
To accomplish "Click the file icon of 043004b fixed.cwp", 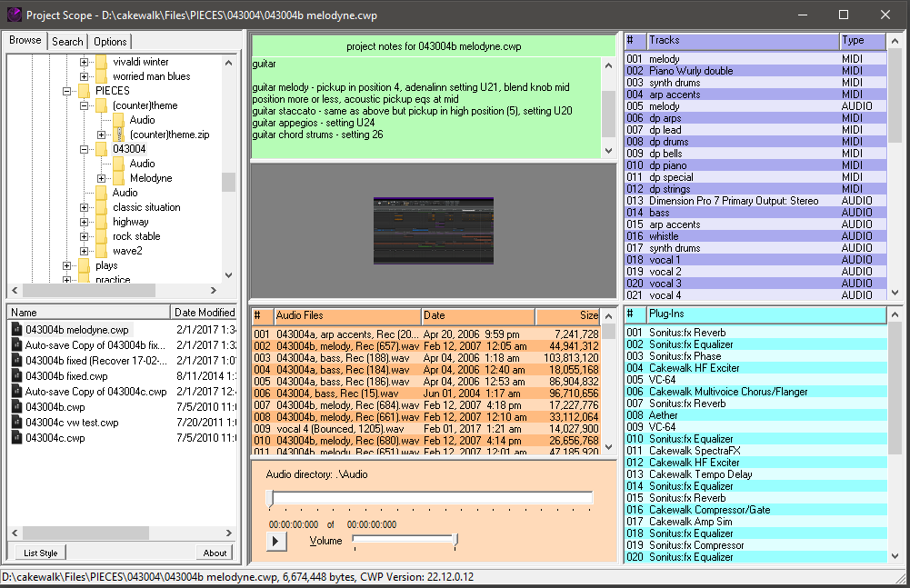I will 16,375.
